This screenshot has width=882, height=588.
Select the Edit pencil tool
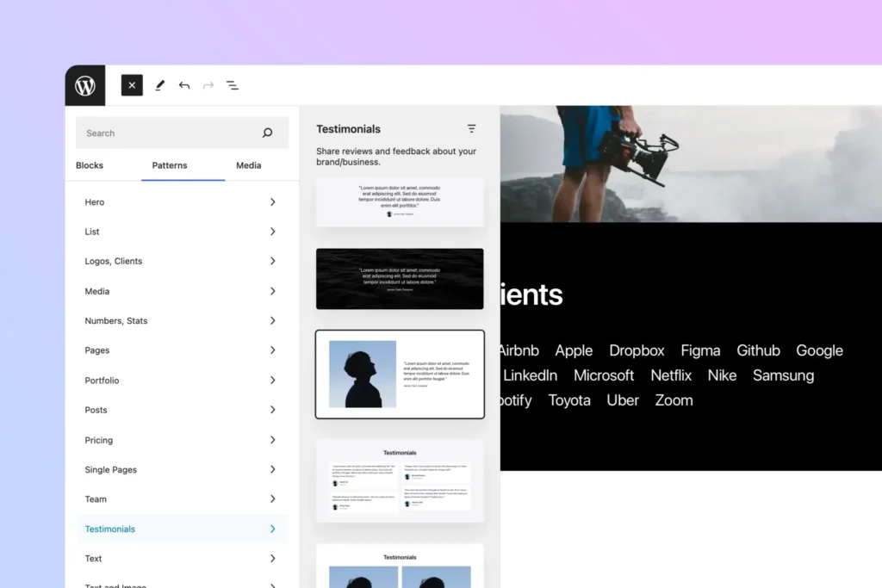(159, 85)
